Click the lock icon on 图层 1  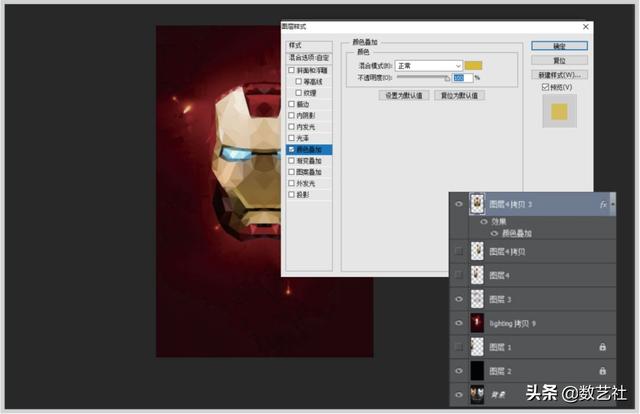[x=602, y=347]
